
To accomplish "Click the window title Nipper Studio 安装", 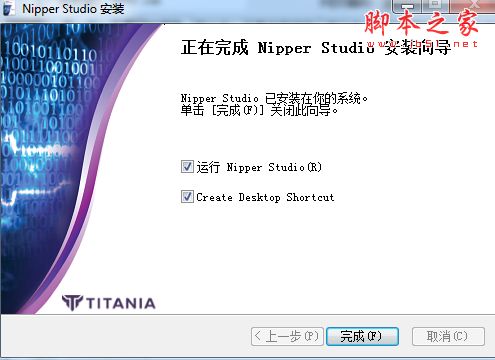I will tap(73, 9).
